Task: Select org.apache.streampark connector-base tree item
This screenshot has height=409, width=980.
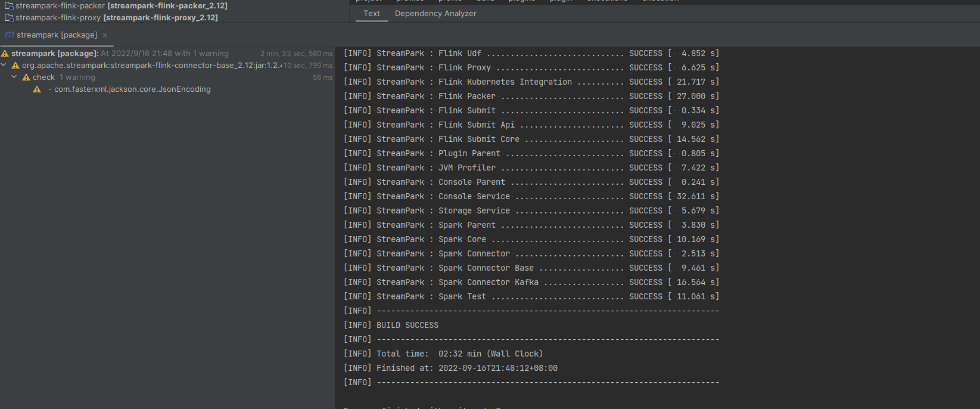Action: (151, 66)
